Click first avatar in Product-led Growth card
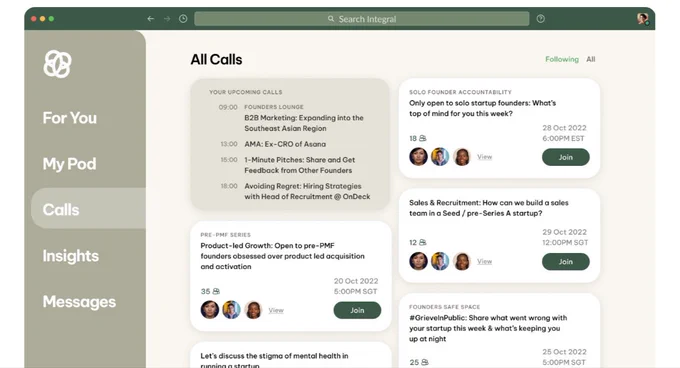 point(210,310)
